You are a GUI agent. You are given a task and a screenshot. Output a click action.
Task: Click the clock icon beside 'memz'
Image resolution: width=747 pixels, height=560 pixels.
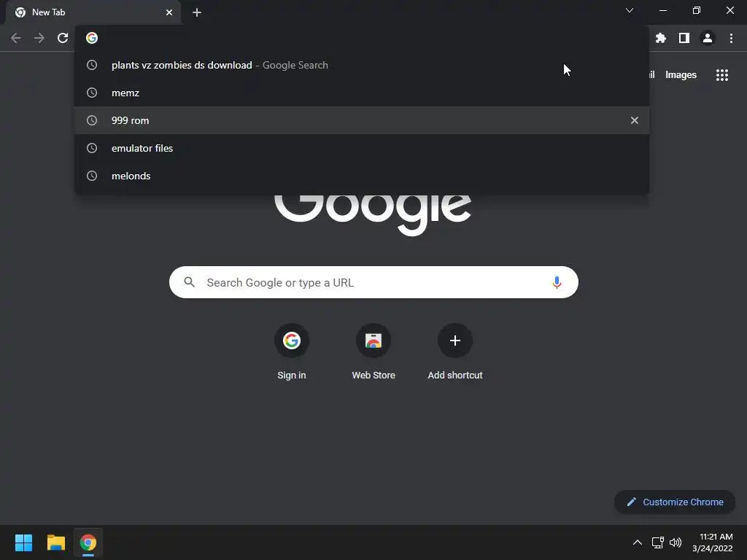[x=92, y=93]
